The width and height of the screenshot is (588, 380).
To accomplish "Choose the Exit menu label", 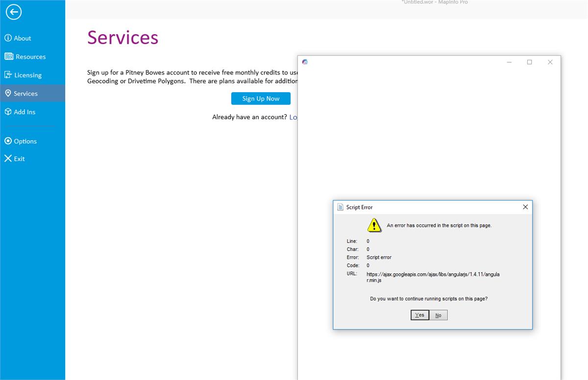I will (x=19, y=159).
